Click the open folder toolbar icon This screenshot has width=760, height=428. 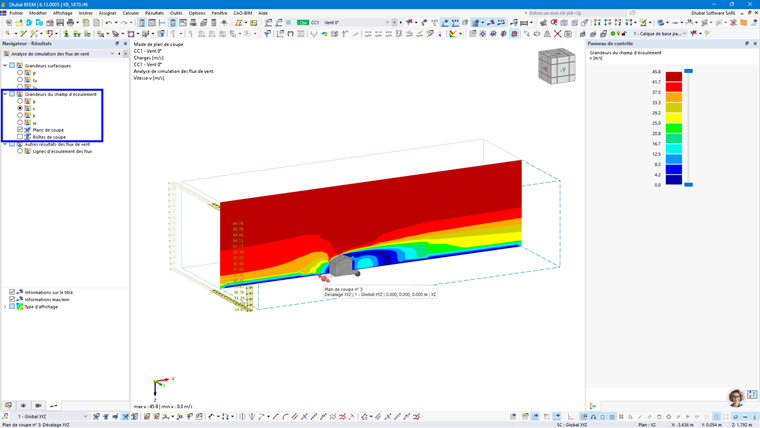pyautogui.click(x=19, y=23)
